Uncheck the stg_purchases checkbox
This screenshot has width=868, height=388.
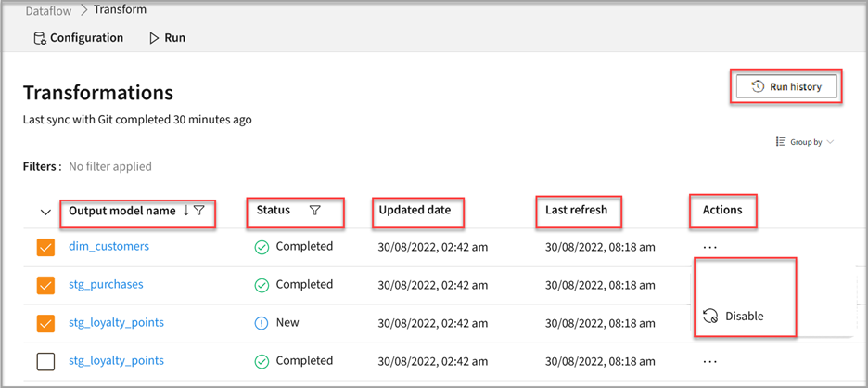tap(45, 286)
